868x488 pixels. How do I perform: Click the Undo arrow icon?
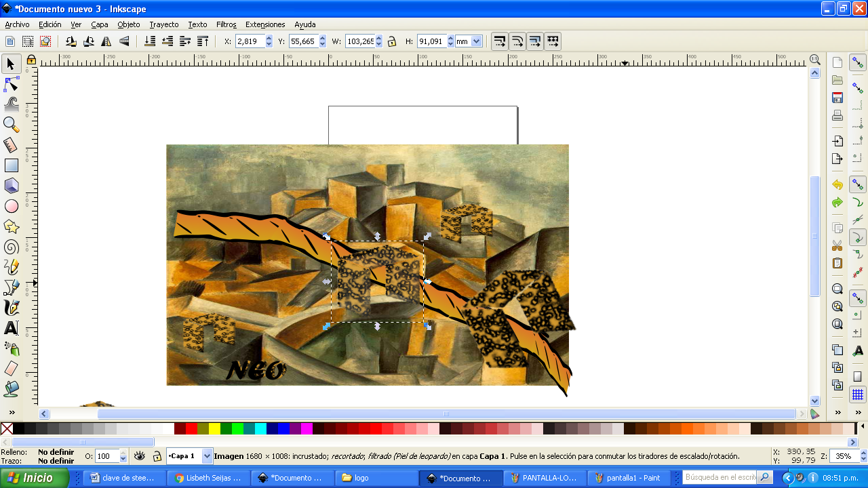(x=837, y=184)
